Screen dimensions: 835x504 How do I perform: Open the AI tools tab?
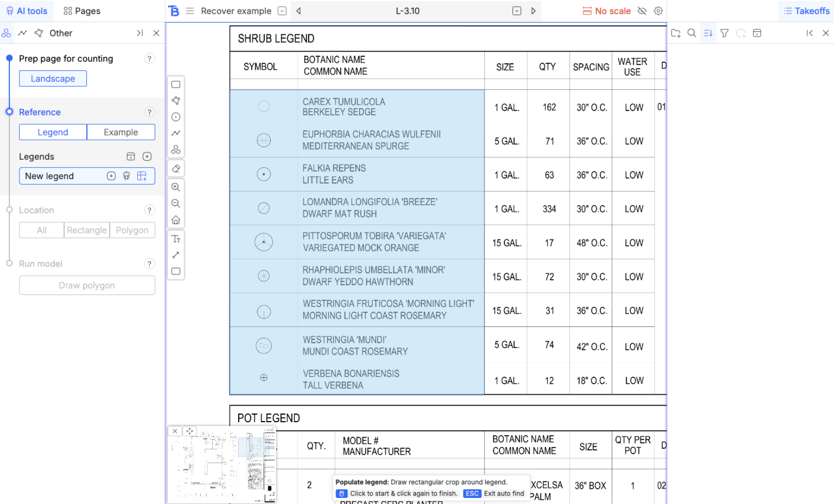point(26,11)
